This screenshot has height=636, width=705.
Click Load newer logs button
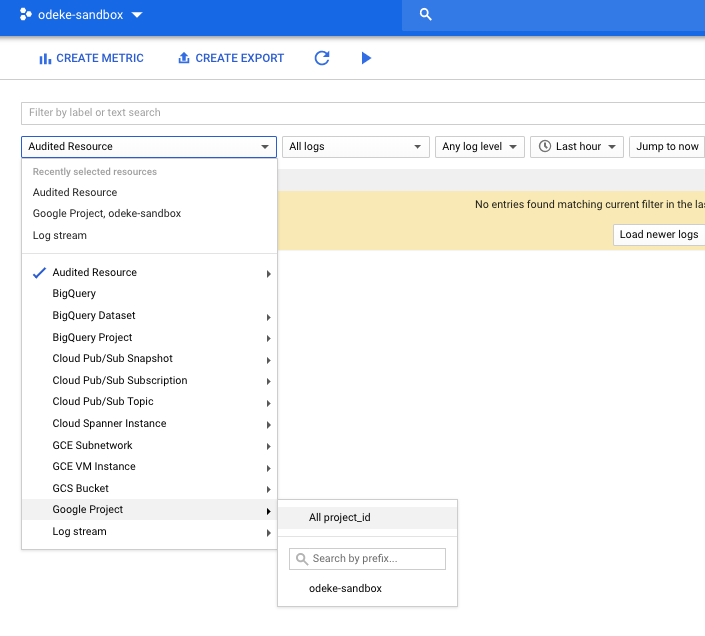[x=659, y=235]
